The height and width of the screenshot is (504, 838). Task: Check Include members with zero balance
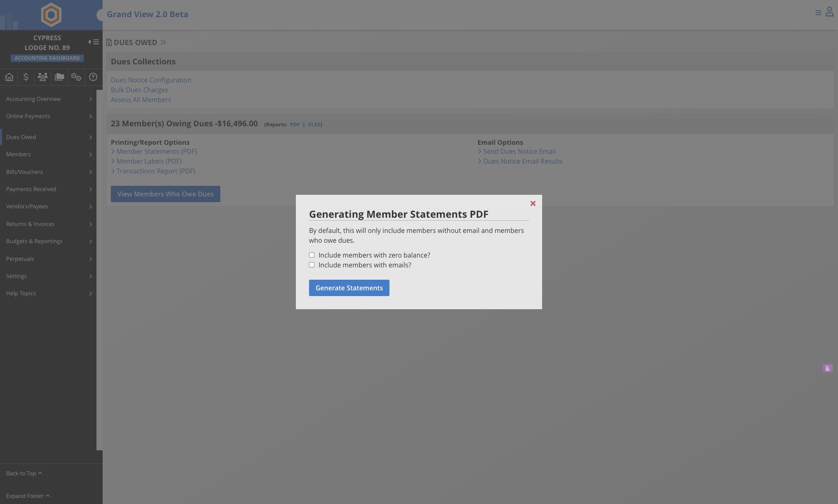click(x=312, y=255)
